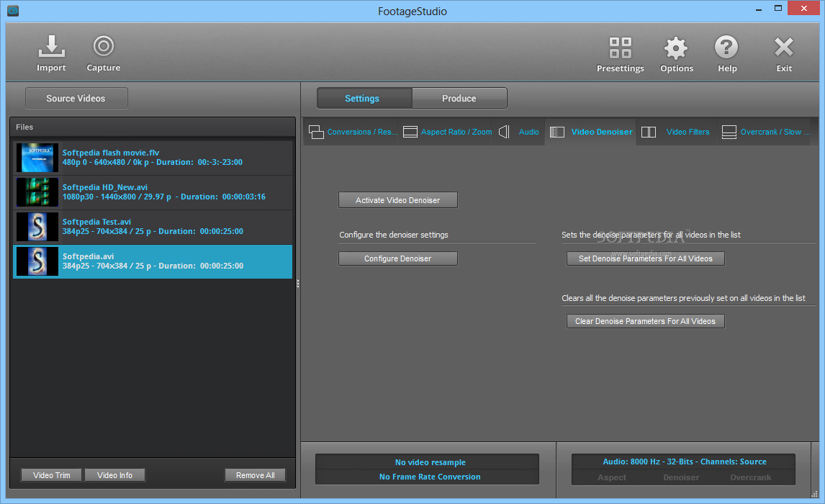Click the Aspect Ratio / Zoom tab icon

tap(410, 132)
